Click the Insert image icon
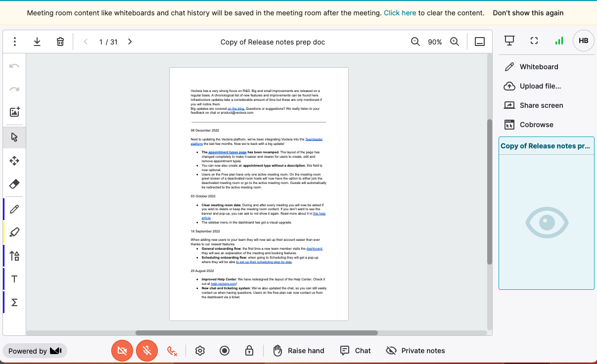This screenshot has height=364, width=597. [14, 112]
